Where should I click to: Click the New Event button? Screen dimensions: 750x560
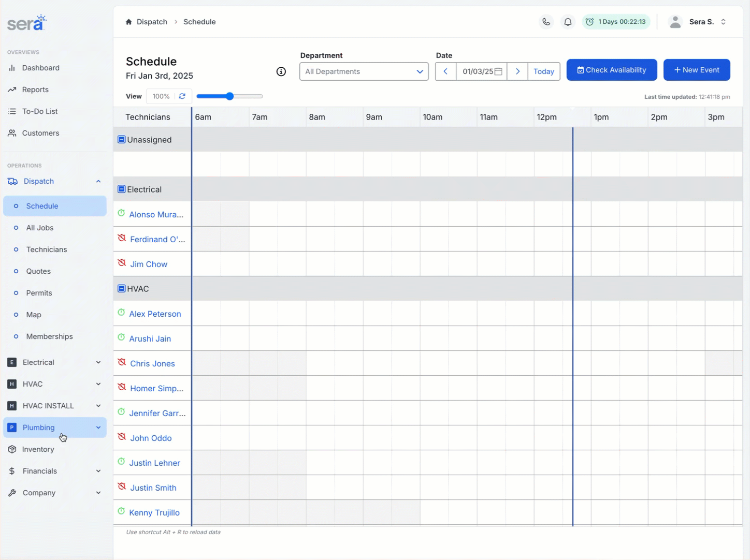pos(697,70)
